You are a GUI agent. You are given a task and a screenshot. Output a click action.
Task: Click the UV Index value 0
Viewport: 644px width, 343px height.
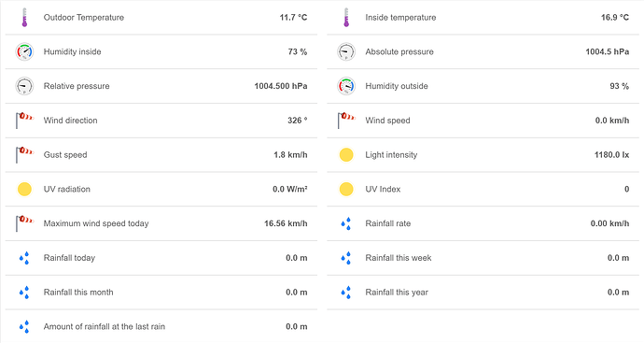pos(627,189)
